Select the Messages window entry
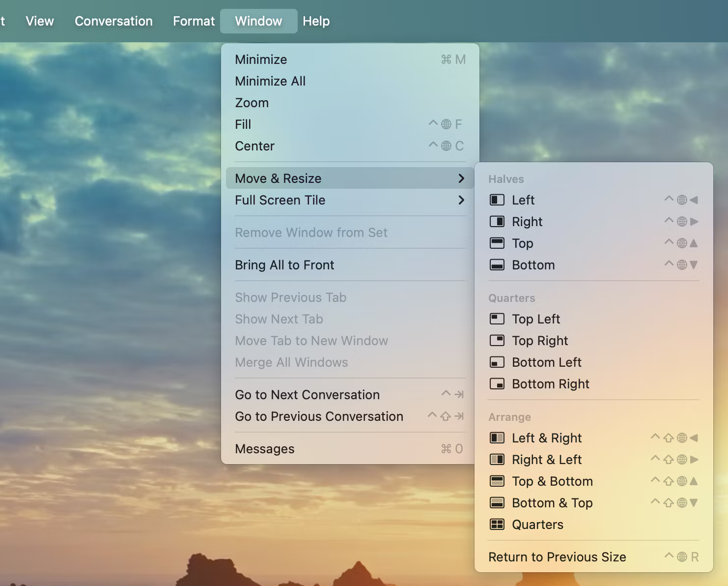The height and width of the screenshot is (586, 728). (350, 449)
